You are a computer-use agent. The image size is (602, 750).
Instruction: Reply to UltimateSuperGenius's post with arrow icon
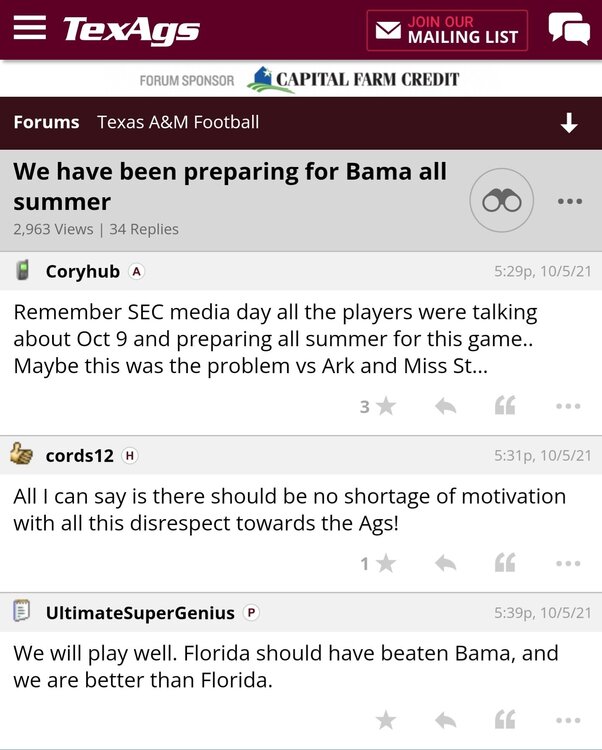point(446,720)
